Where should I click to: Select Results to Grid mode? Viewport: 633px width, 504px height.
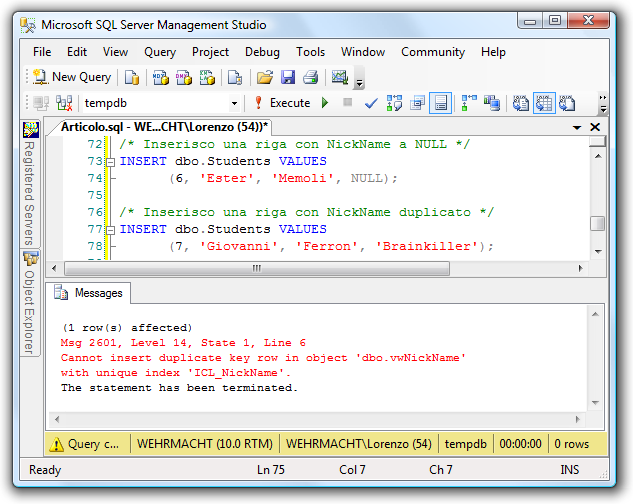[x=544, y=103]
